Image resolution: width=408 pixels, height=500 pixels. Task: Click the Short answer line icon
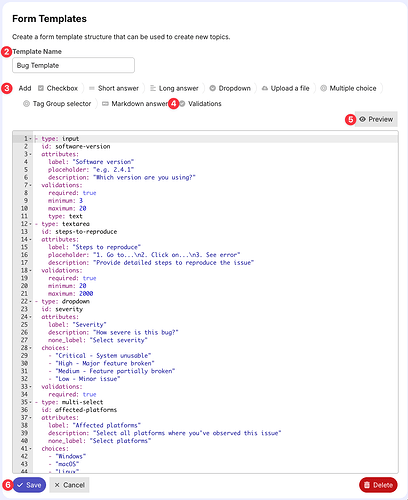click(x=92, y=88)
